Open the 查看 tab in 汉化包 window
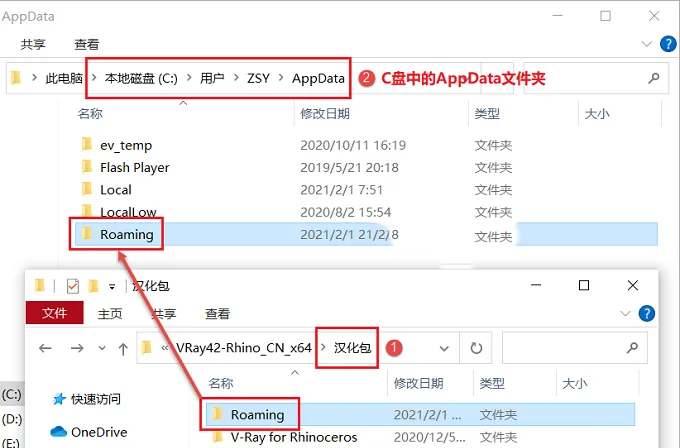 point(217,314)
